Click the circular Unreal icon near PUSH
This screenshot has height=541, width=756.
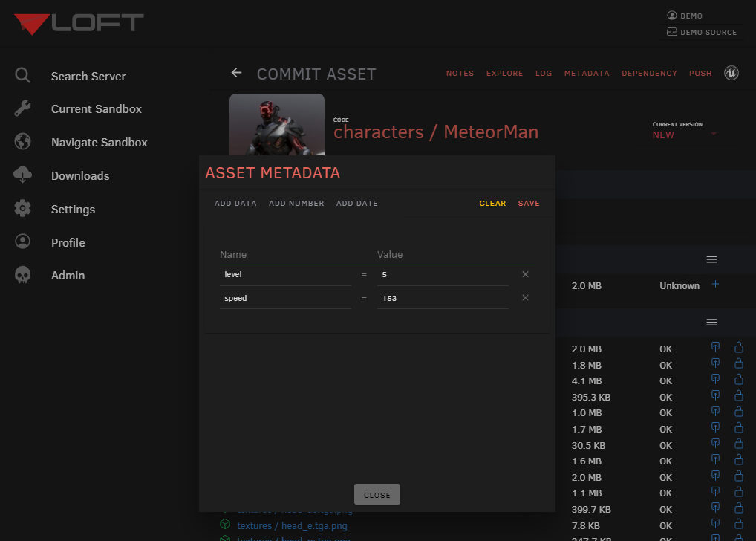[731, 73]
